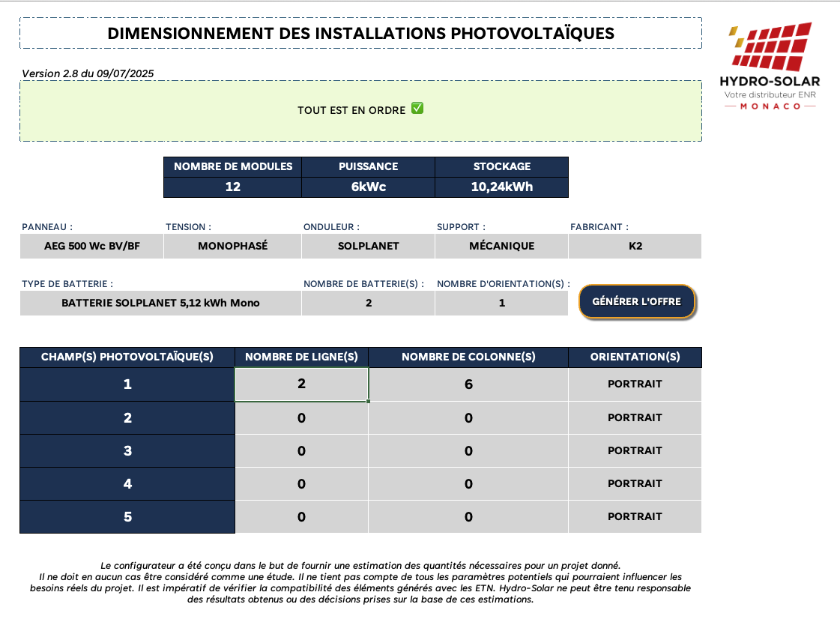Click champ photovoltaïque row label 2

127,418
